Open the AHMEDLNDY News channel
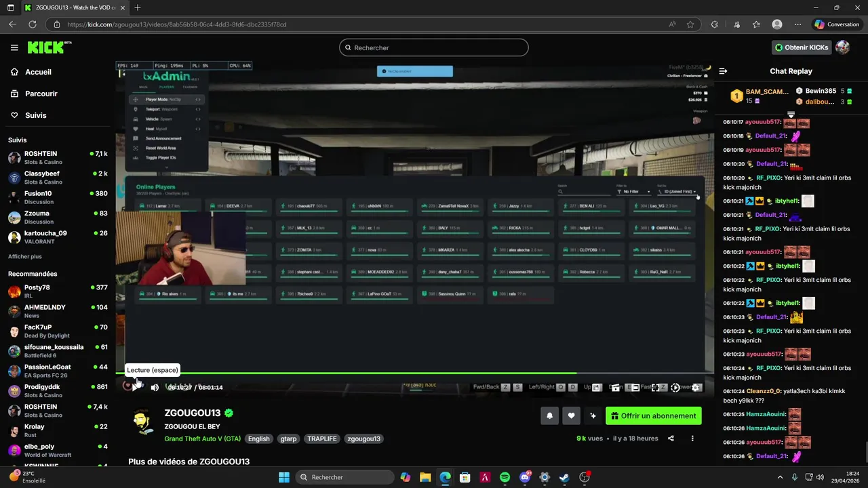 pyautogui.click(x=58, y=311)
